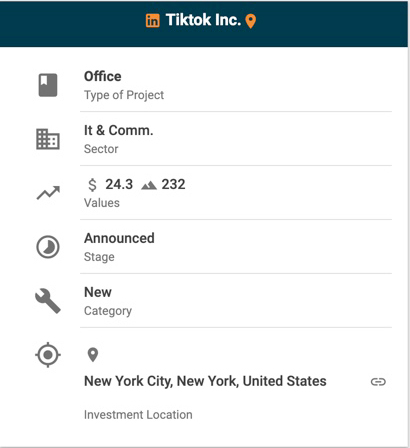Click the orange map pin in header
The height and width of the screenshot is (448, 410).
point(251,21)
